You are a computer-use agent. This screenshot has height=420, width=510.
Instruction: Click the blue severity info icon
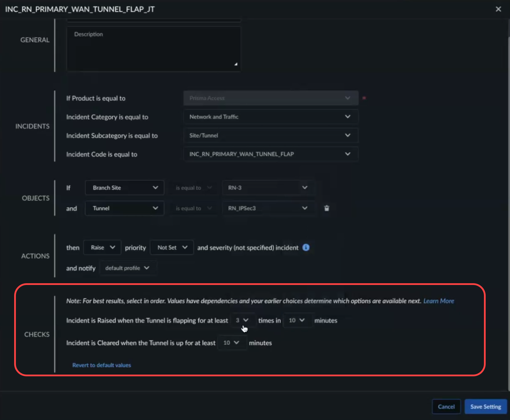tap(306, 247)
